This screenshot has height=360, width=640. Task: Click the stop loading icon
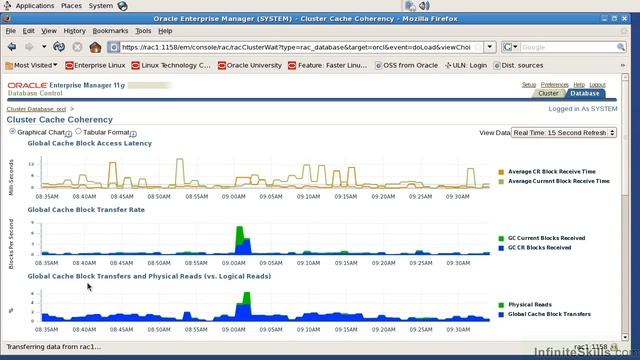point(77,47)
